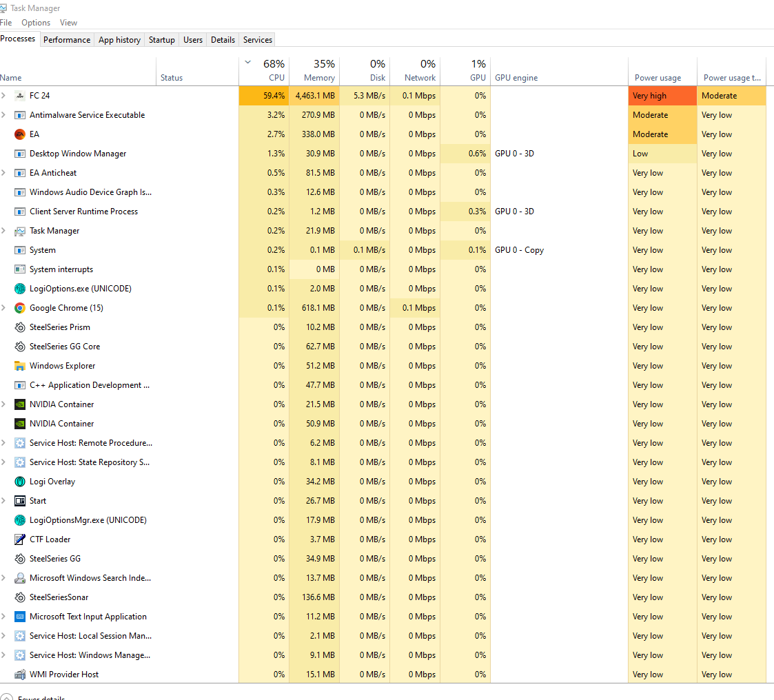Select FC 24 memory value 4,463.1 MB
Screen dimensions: 774x700
click(x=314, y=96)
